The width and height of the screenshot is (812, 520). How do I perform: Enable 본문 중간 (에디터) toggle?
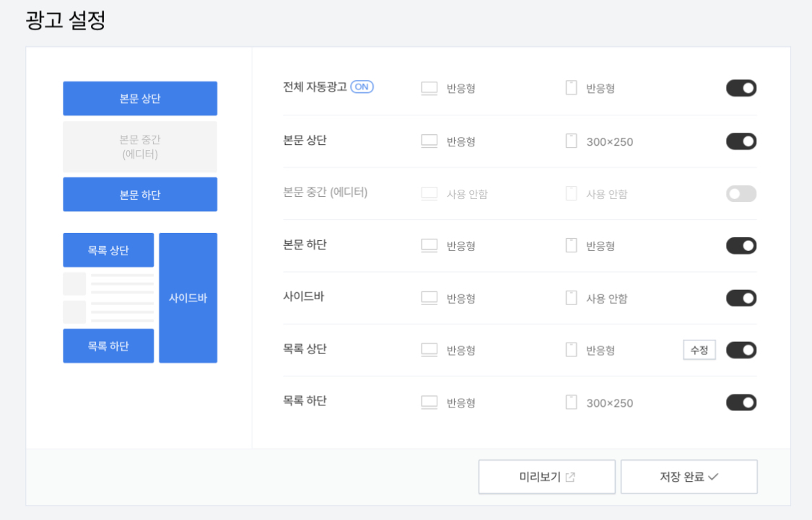741,193
